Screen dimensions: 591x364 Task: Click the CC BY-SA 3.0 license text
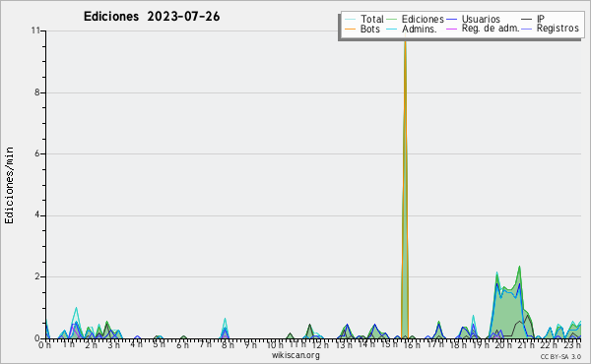[x=560, y=356]
